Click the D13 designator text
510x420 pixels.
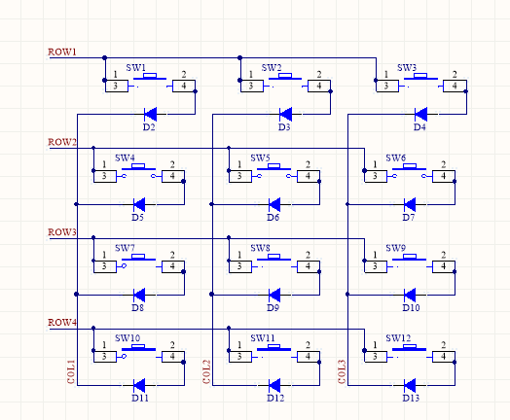click(411, 398)
